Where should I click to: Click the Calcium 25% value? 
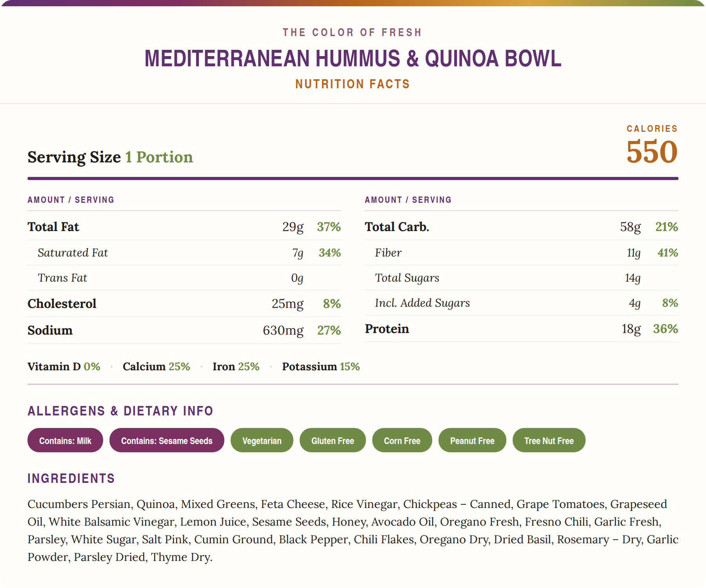coord(156,366)
